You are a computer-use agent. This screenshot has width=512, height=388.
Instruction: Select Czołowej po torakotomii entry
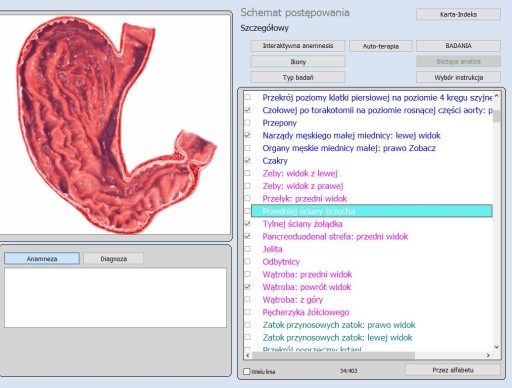point(377,110)
